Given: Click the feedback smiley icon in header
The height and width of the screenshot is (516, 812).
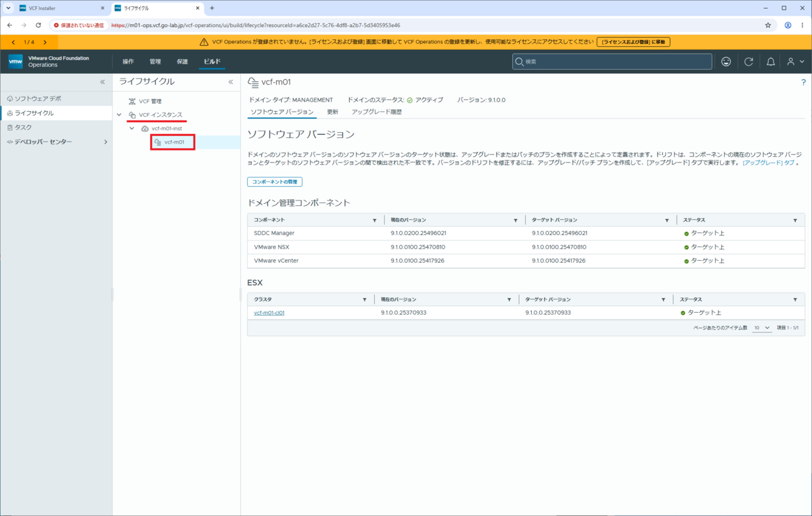Looking at the screenshot, I should tap(726, 62).
